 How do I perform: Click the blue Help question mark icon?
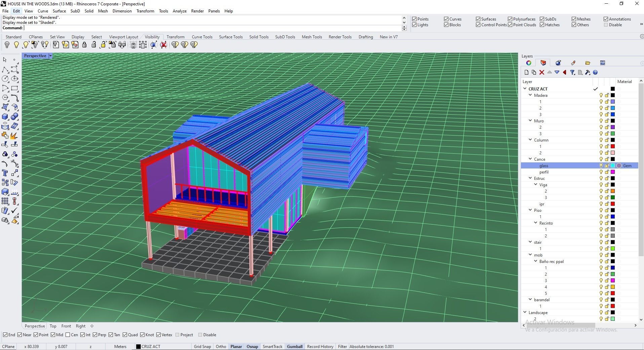(595, 72)
